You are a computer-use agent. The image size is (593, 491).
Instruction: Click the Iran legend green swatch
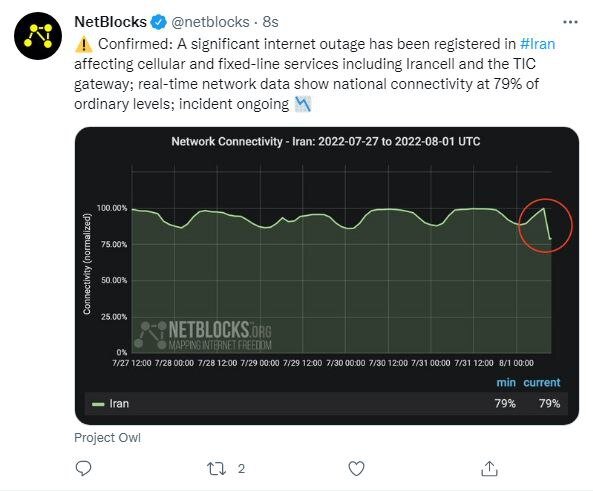tap(98, 404)
